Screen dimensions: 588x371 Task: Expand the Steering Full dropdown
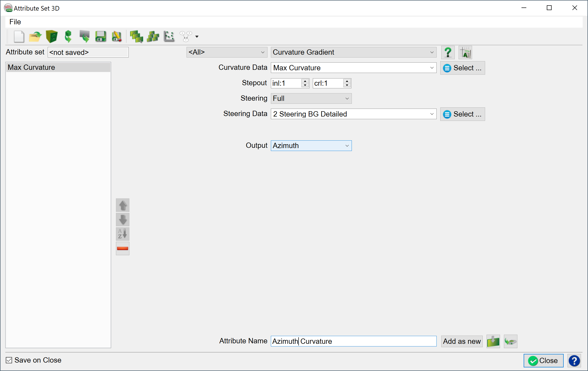click(x=311, y=98)
